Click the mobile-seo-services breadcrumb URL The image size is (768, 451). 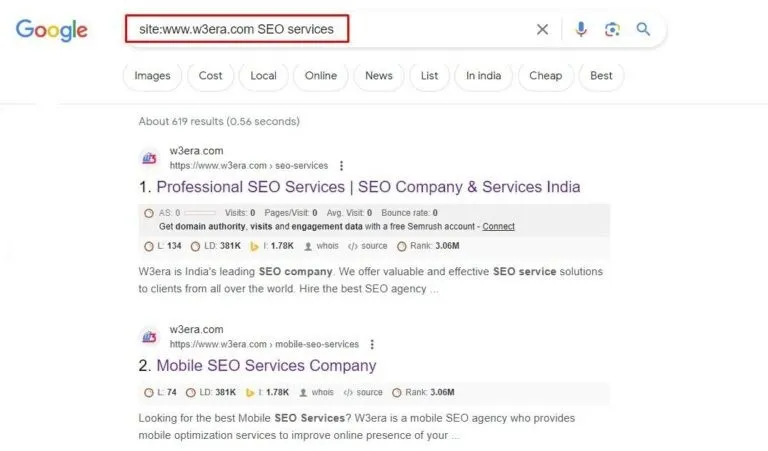[x=264, y=345]
